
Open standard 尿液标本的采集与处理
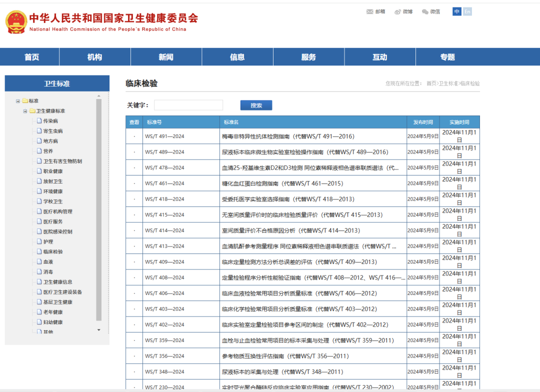point(282,372)
